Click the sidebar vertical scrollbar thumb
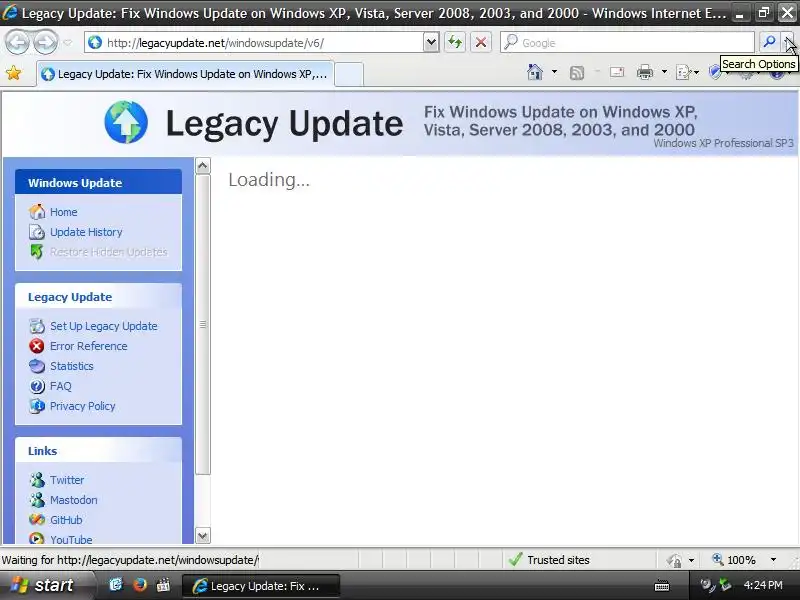Image resolution: width=800 pixels, height=600 pixels. tap(203, 324)
